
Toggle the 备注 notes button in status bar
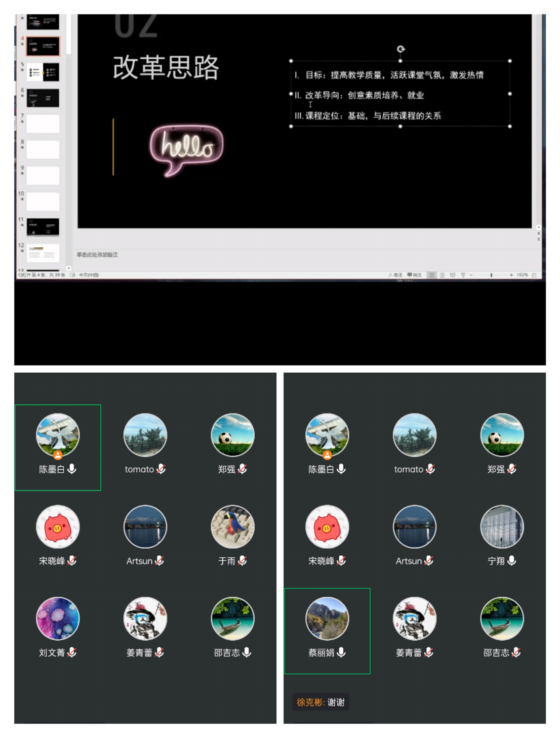point(395,275)
